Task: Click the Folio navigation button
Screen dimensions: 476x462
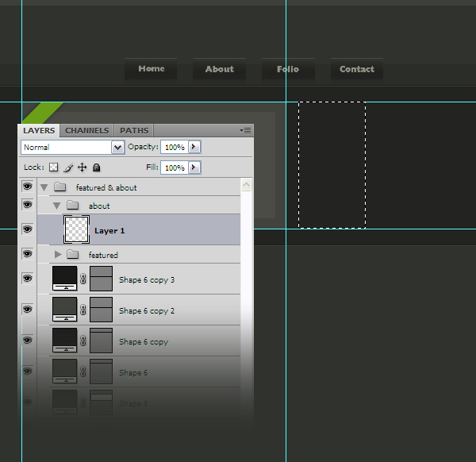Action: (288, 69)
